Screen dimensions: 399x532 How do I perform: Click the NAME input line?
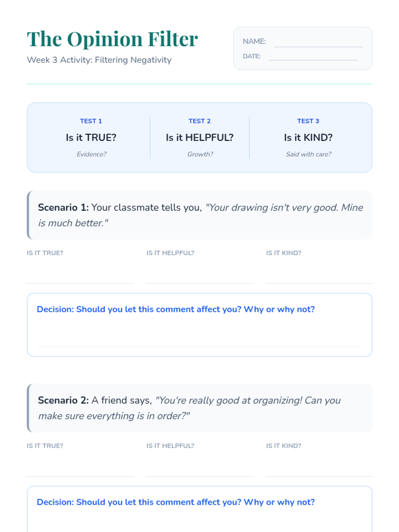[319, 42]
